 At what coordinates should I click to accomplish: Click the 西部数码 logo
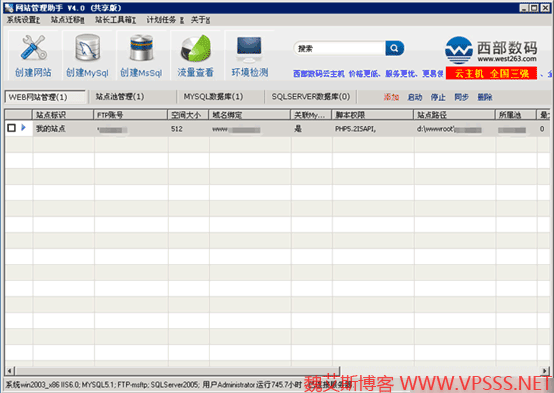491,50
